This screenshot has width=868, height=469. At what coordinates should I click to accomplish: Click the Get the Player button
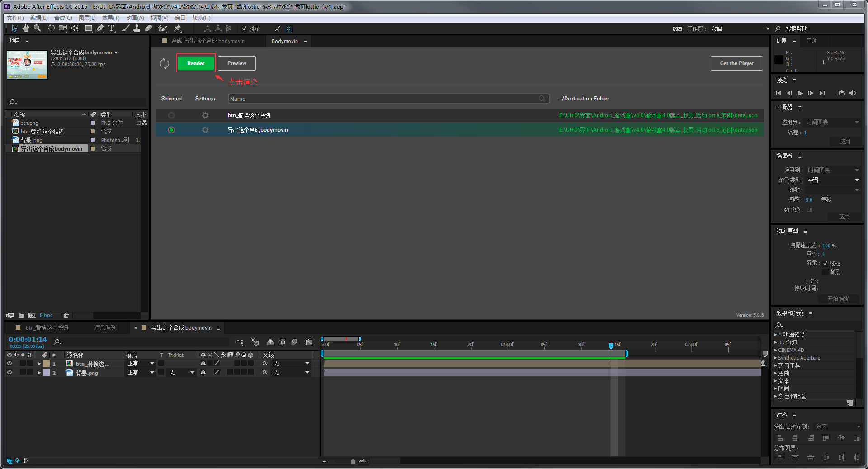pyautogui.click(x=737, y=63)
